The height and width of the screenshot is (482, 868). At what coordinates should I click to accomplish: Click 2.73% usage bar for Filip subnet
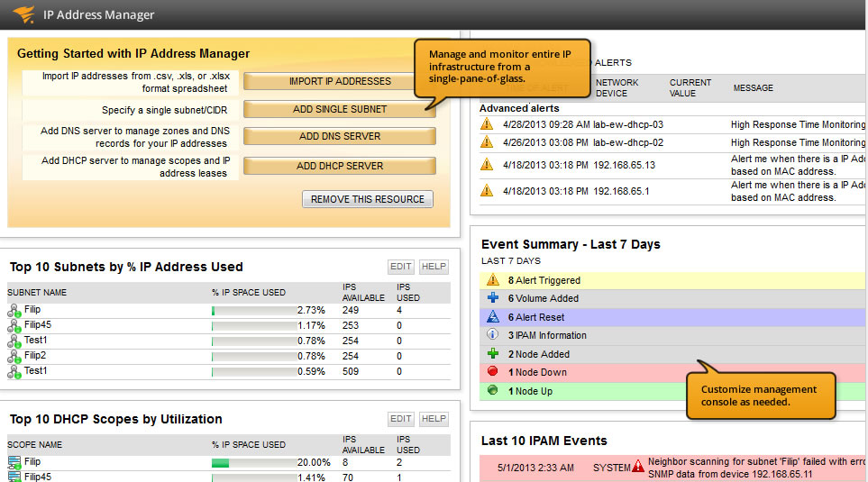tap(253, 311)
